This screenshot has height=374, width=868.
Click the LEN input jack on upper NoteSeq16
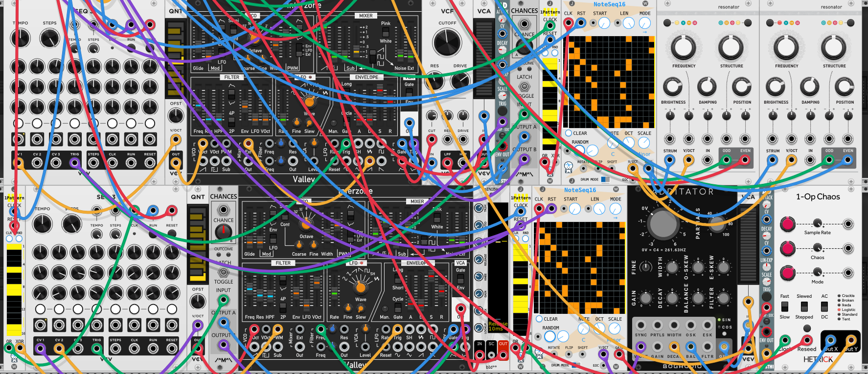(618, 23)
